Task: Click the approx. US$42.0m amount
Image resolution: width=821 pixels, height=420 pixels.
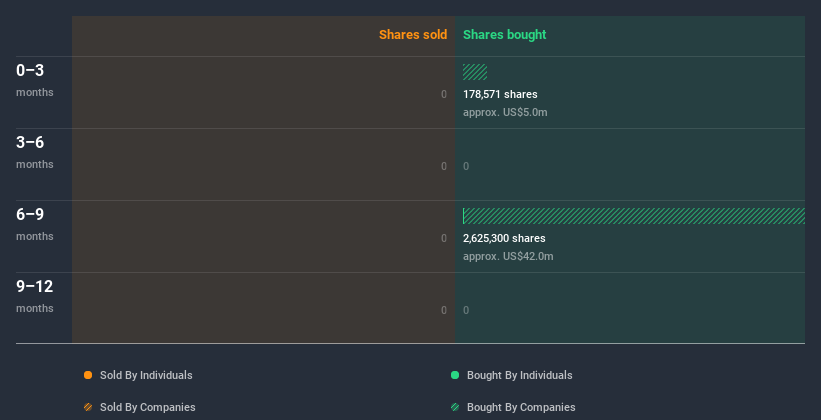Action: pyautogui.click(x=508, y=256)
